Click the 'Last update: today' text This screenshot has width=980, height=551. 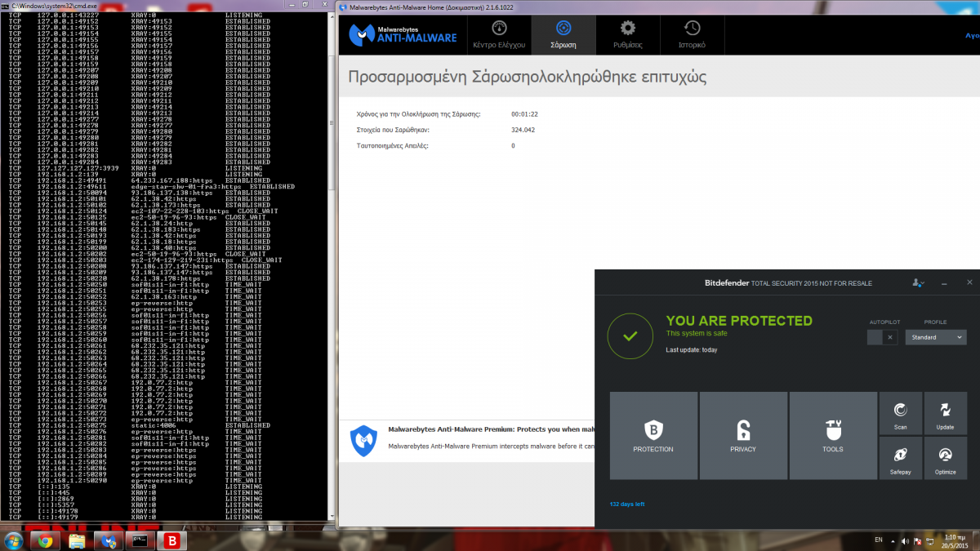click(x=692, y=350)
